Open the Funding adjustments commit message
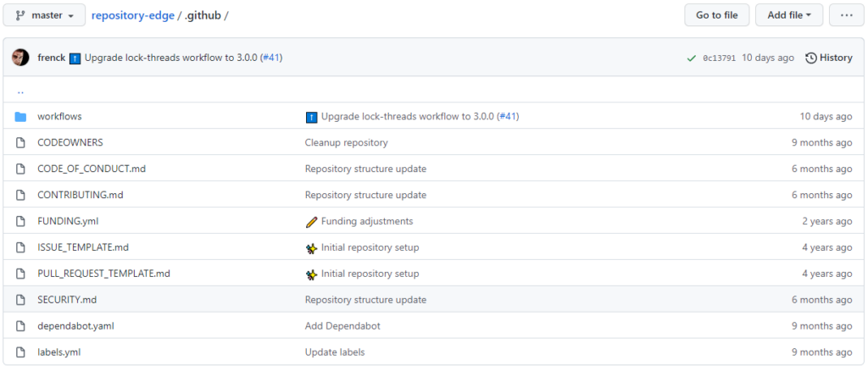Screen dimensions: 868x371 [x=366, y=221]
